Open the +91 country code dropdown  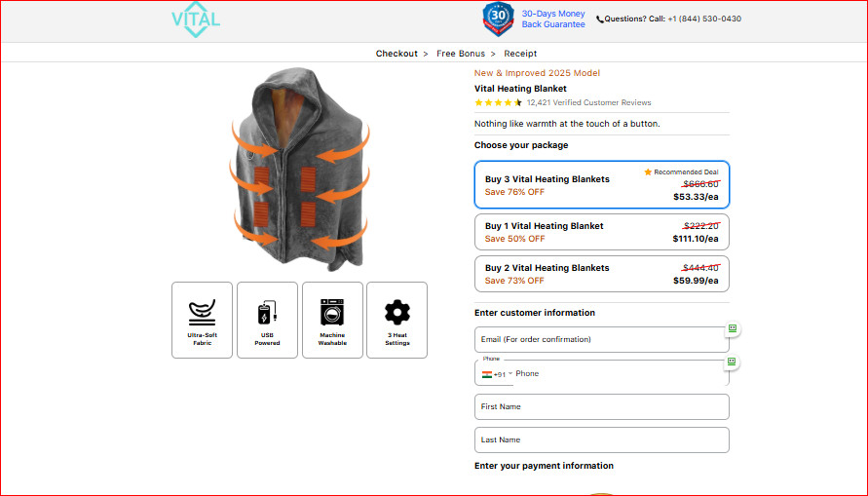click(497, 374)
